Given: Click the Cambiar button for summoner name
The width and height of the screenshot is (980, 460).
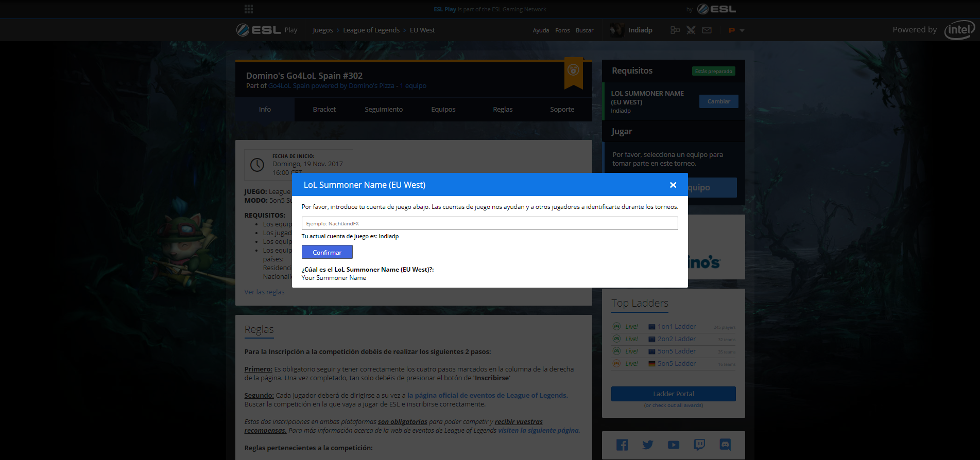Looking at the screenshot, I should pyautogui.click(x=718, y=101).
